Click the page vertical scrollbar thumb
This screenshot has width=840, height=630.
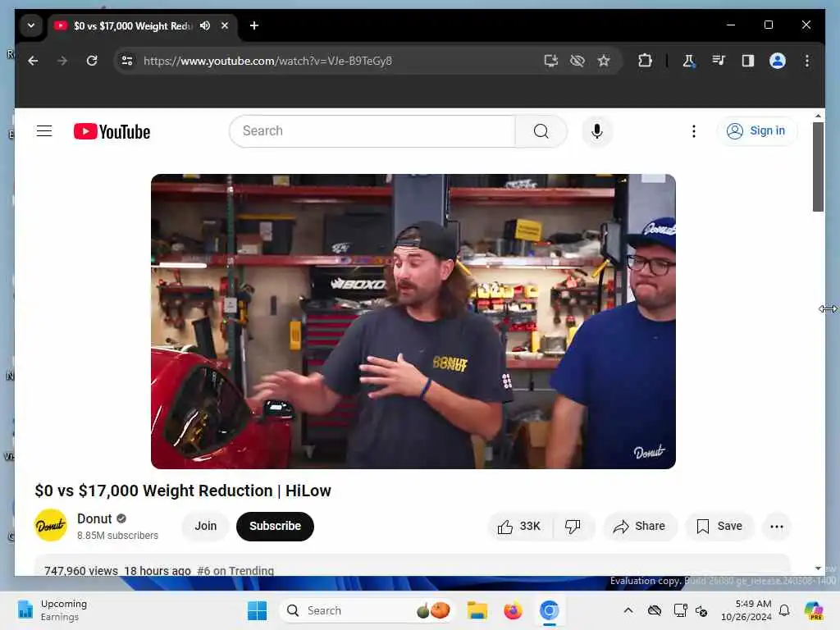(x=818, y=167)
